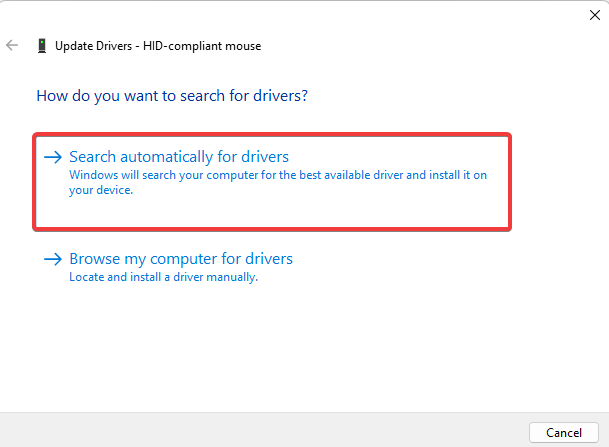Click the 'Windows will search your computer' description
The image size is (609, 447).
278,182
